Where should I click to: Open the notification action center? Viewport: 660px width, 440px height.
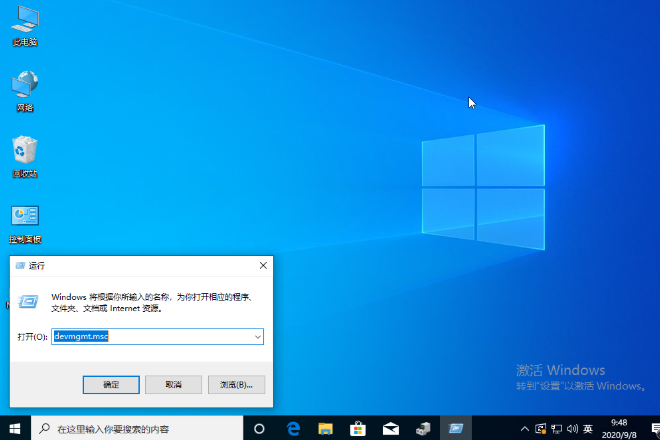[x=655, y=429]
